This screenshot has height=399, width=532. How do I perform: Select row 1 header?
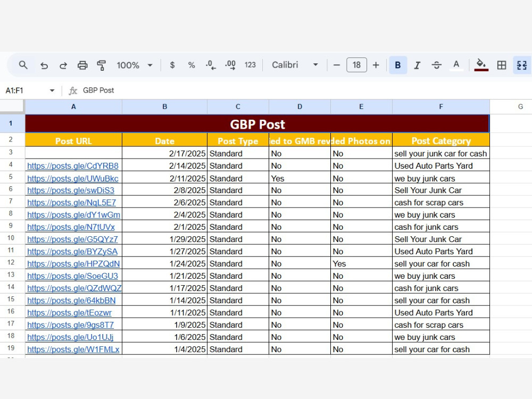11,123
